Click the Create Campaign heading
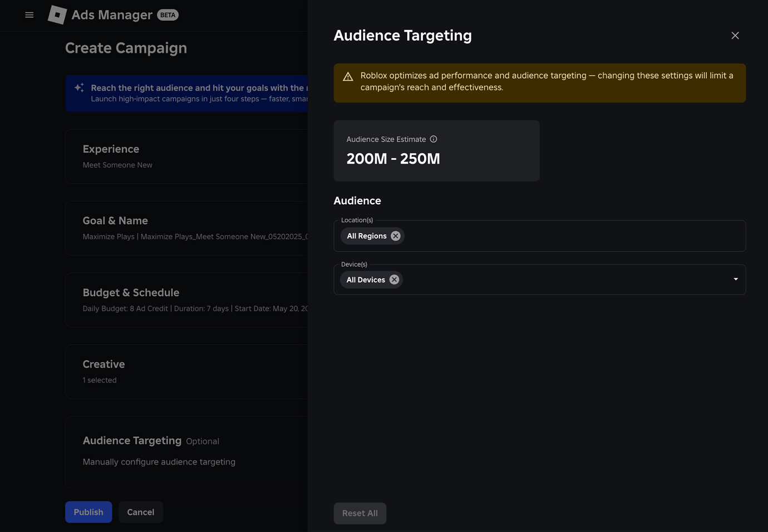Screen dimensions: 768x532 click(126, 48)
